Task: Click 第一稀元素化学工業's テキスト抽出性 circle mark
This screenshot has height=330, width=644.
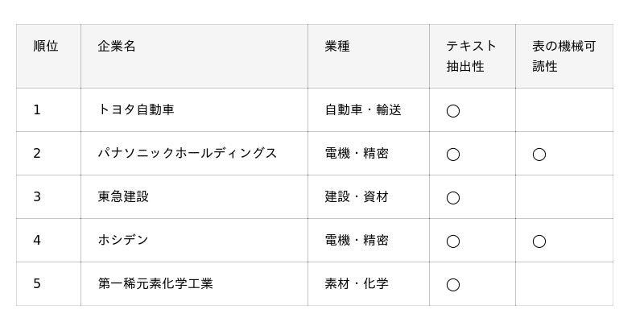Action: (x=453, y=284)
